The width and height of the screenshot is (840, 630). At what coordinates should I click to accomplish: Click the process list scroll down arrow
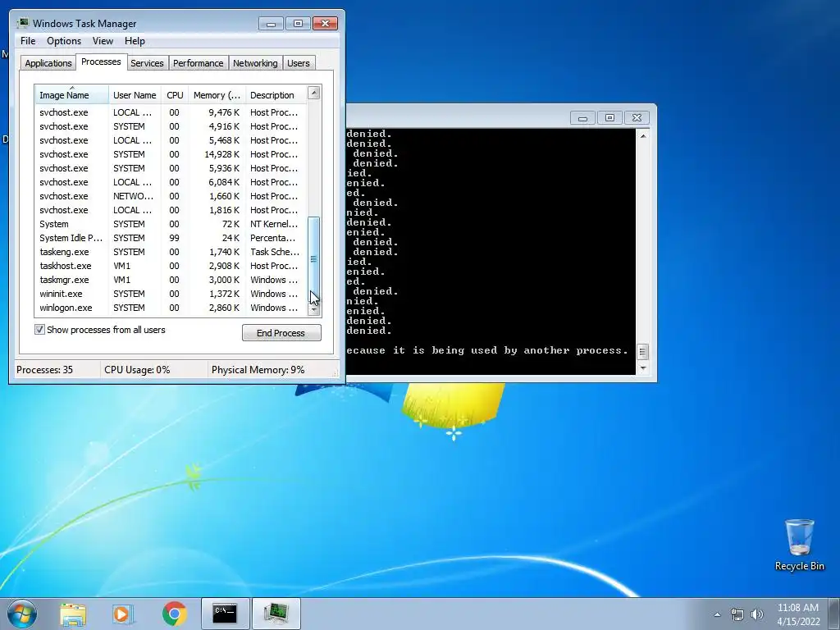pos(314,309)
